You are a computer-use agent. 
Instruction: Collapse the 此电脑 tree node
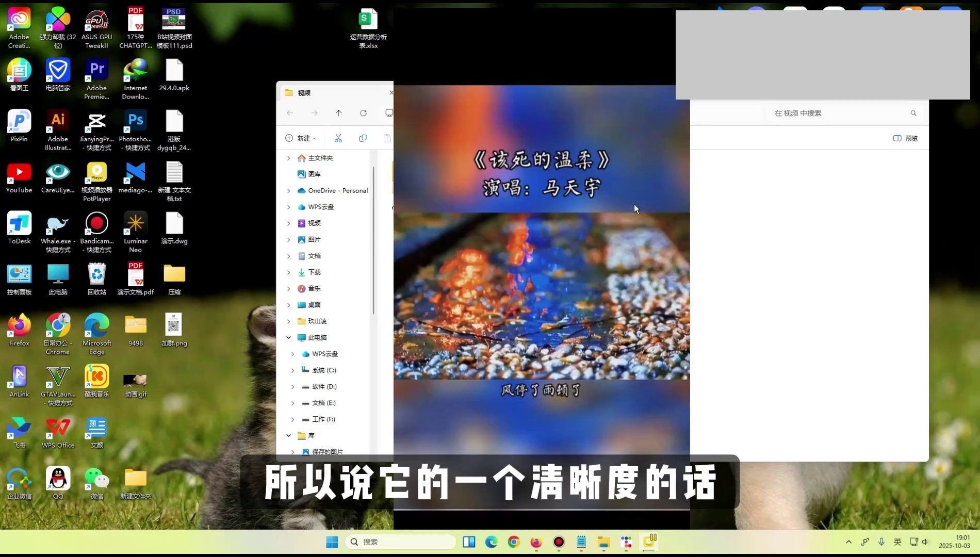tap(289, 337)
